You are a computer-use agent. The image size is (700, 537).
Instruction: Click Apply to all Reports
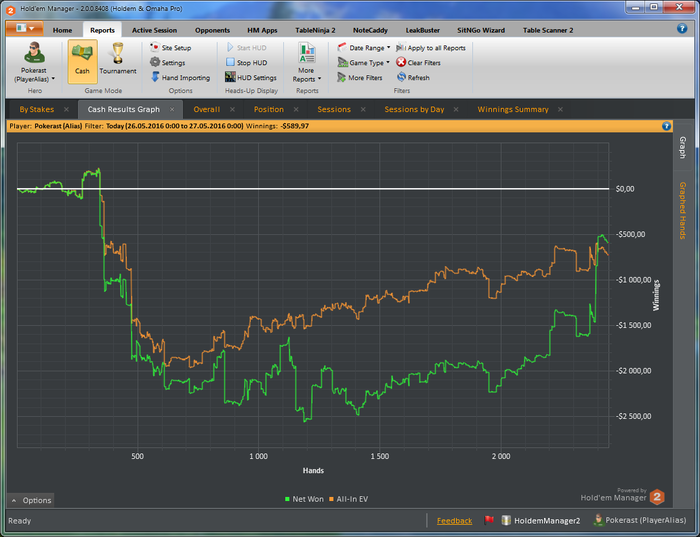[431, 47]
